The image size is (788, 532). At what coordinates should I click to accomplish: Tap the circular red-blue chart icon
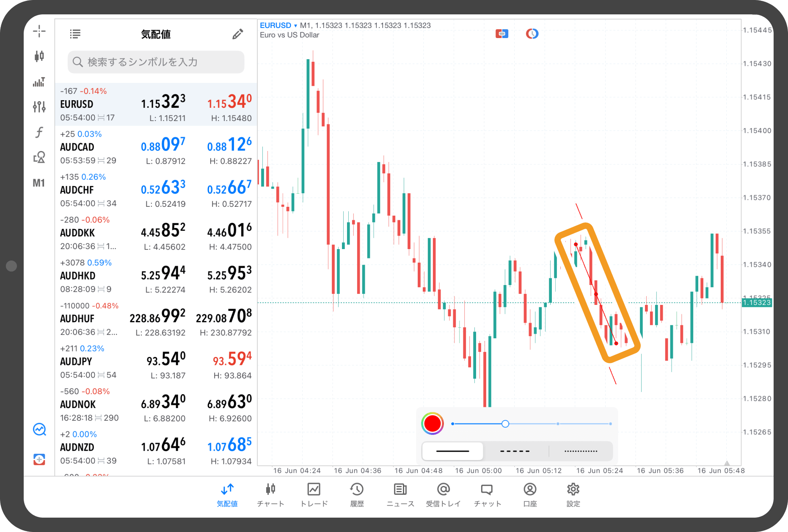click(532, 33)
